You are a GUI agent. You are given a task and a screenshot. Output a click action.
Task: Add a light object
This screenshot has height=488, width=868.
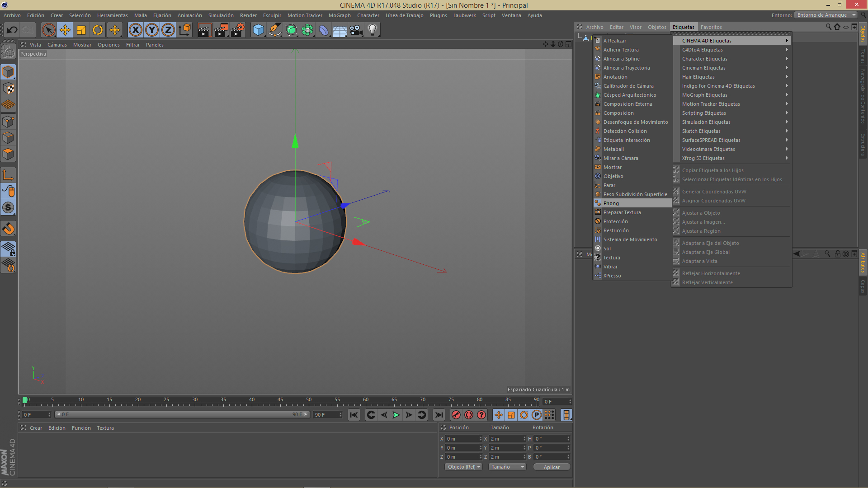click(373, 30)
